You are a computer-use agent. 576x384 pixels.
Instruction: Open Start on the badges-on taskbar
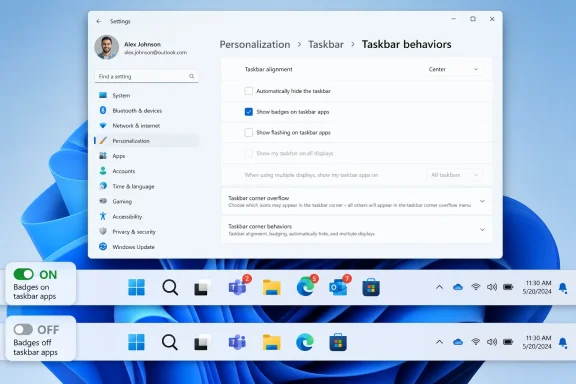coord(136,287)
